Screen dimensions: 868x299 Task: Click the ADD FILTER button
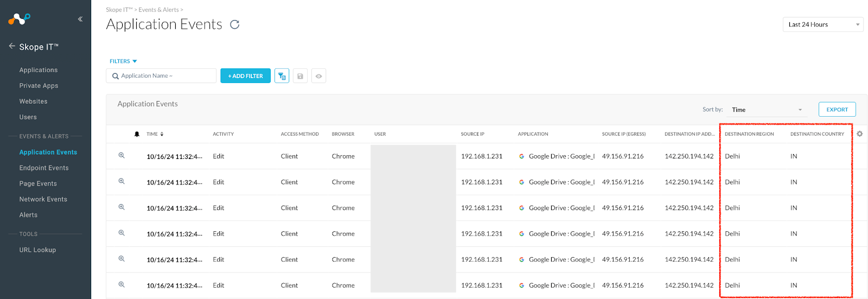pos(245,76)
